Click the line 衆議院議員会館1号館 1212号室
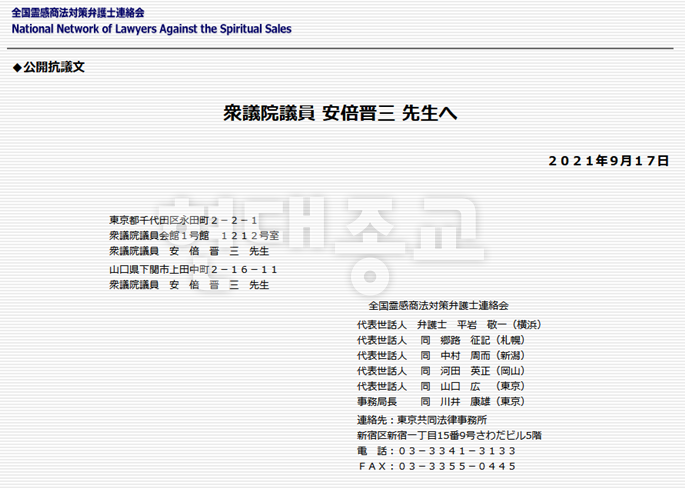 coord(194,235)
